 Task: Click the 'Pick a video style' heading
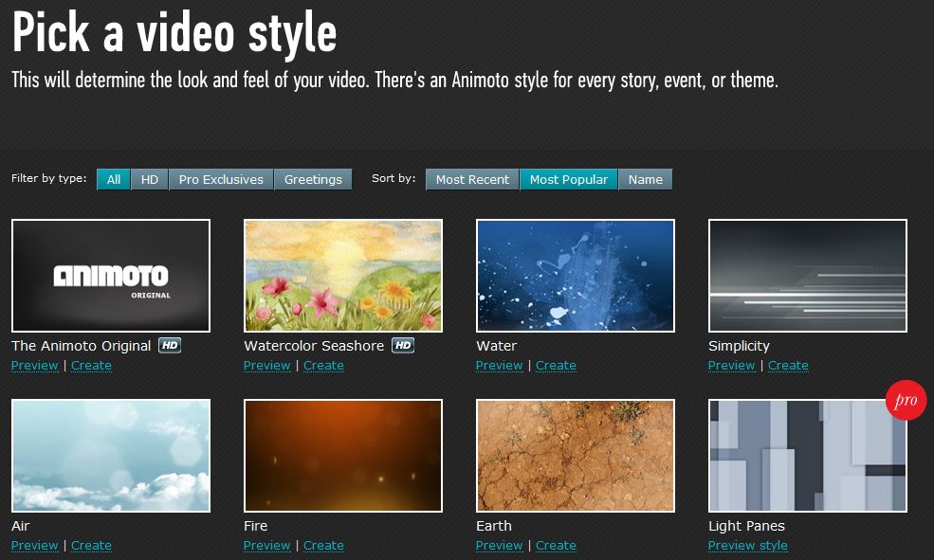pyautogui.click(x=174, y=33)
